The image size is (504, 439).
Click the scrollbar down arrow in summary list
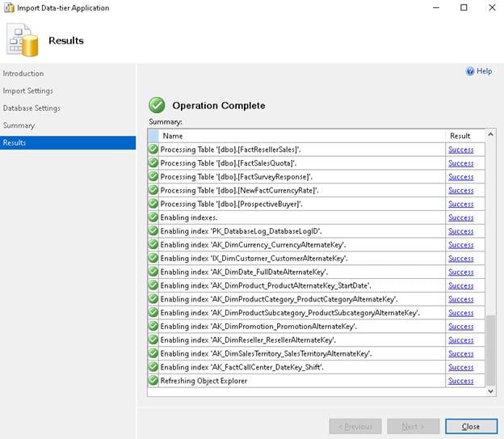point(489,390)
